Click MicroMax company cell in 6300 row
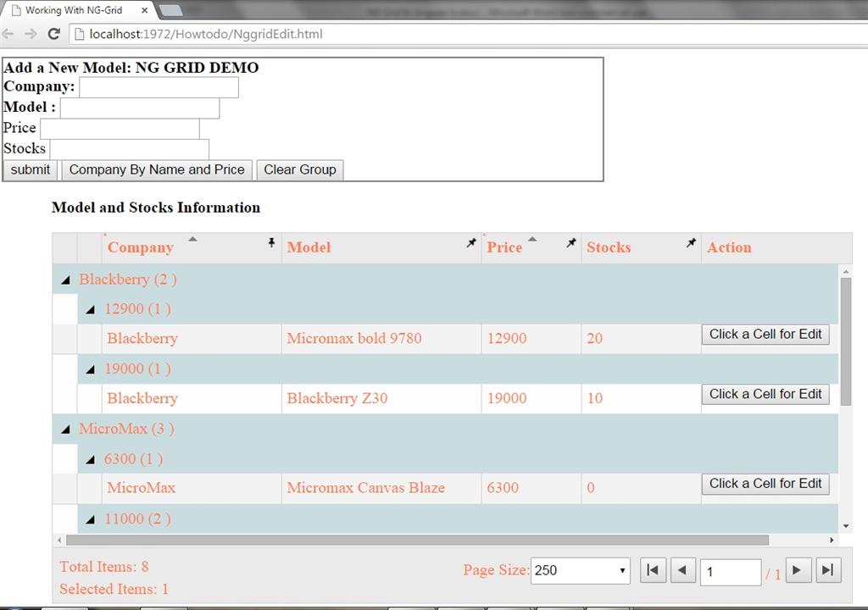Viewport: 868px width, 610px height. 192,488
